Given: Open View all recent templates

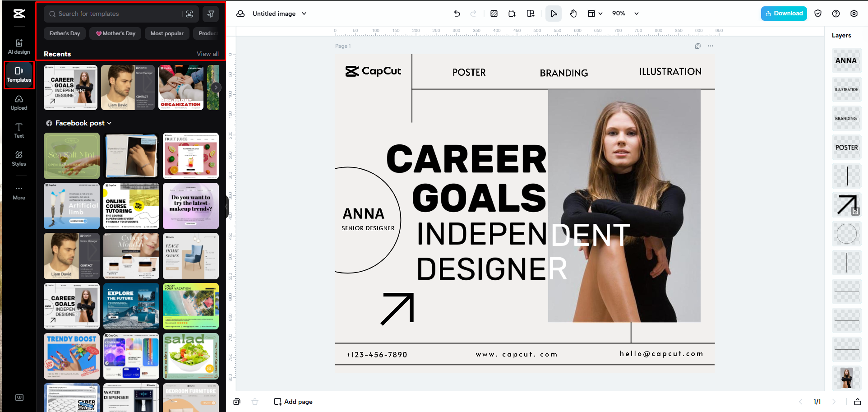Looking at the screenshot, I should click(207, 54).
